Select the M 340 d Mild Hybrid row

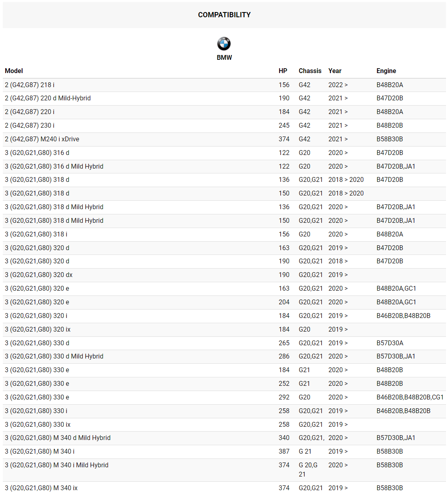click(x=224, y=438)
